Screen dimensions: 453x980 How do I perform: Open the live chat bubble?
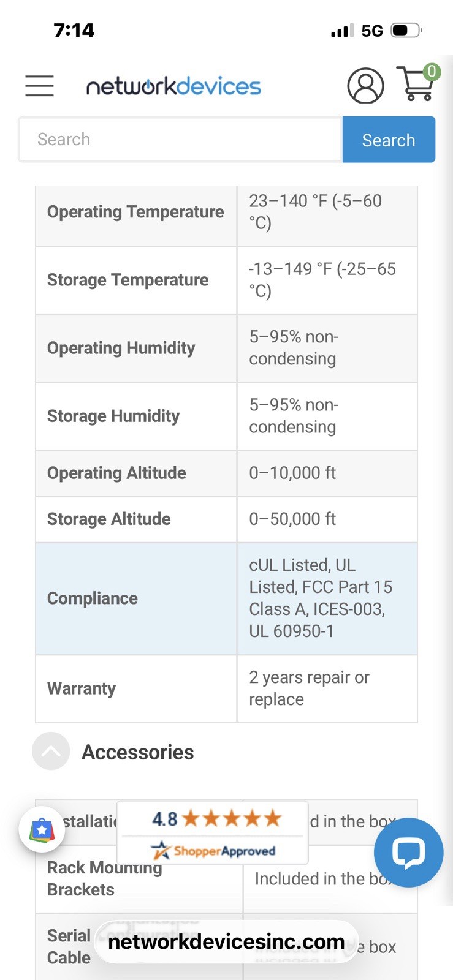[408, 852]
